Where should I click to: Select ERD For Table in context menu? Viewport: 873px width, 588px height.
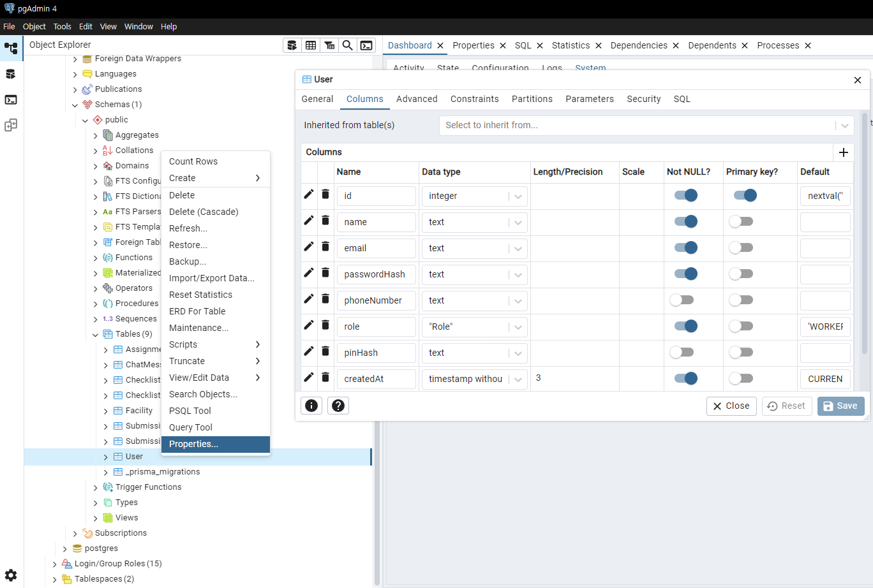(x=216, y=311)
